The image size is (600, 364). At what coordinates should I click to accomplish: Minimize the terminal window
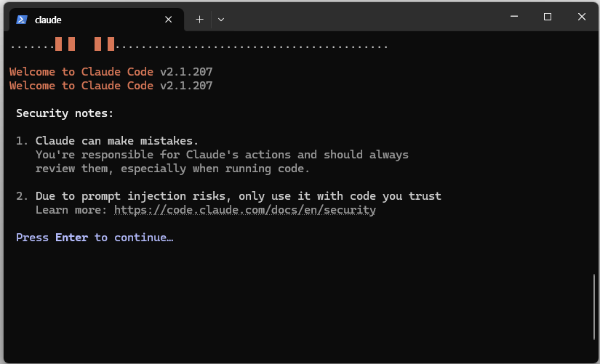click(x=514, y=17)
